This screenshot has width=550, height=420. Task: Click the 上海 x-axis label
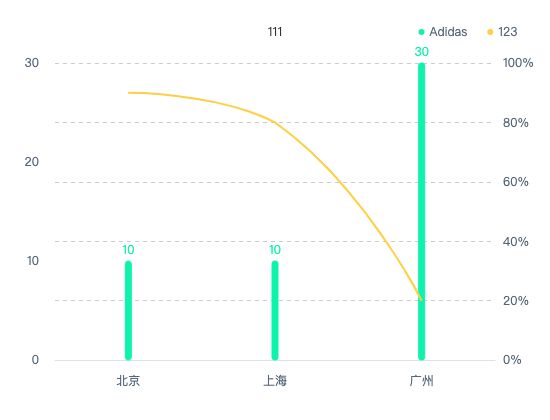coord(275,381)
